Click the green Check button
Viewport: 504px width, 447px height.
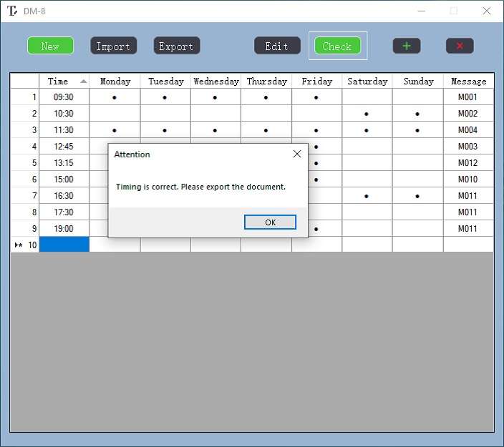(337, 46)
